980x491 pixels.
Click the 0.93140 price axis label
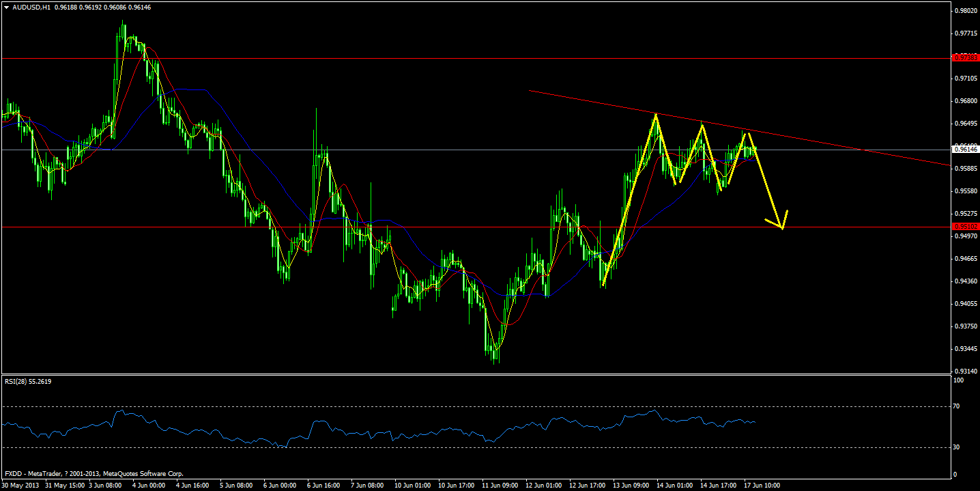coord(965,371)
